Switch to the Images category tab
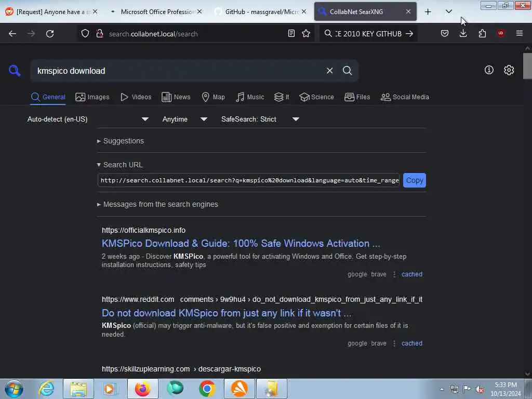This screenshot has width=532, height=399. click(92, 97)
